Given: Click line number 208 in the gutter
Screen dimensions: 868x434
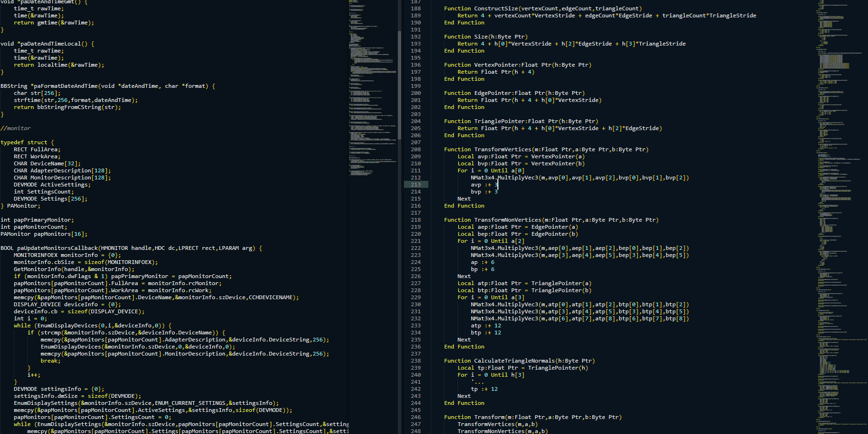Looking at the screenshot, I should pos(416,149).
